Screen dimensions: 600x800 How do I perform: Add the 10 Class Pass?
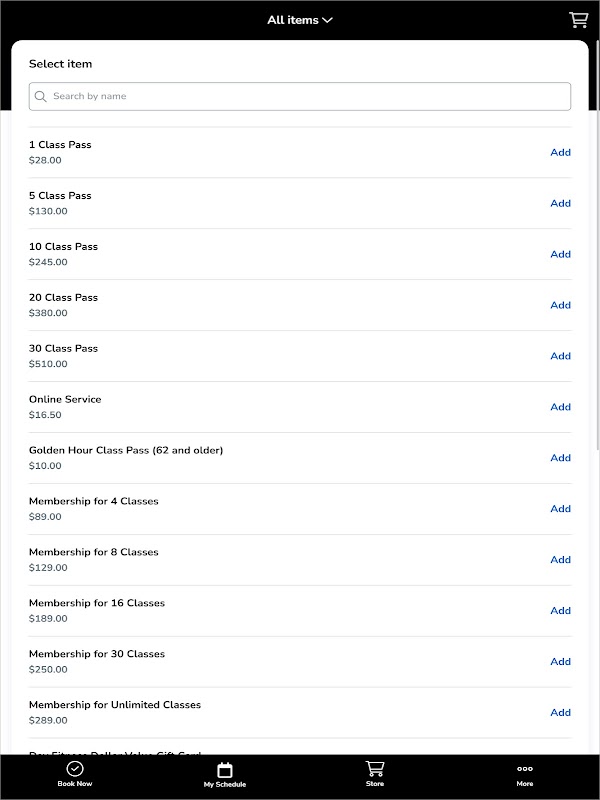point(560,254)
